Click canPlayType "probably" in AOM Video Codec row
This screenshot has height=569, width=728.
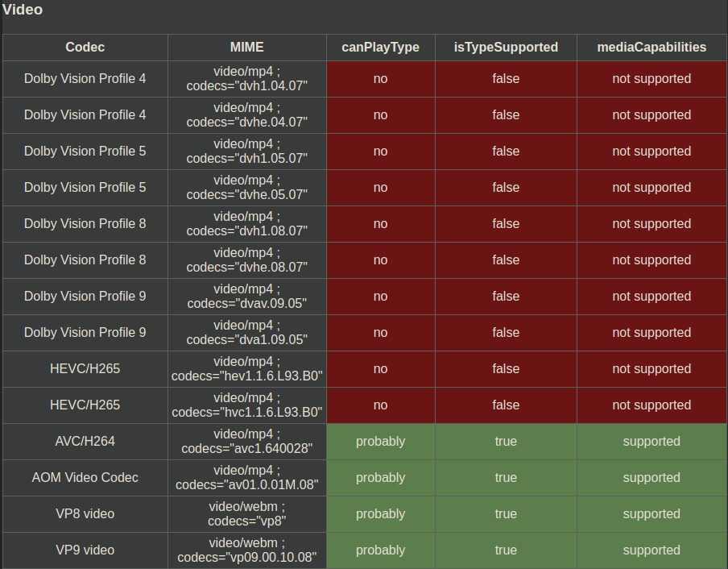click(x=381, y=477)
